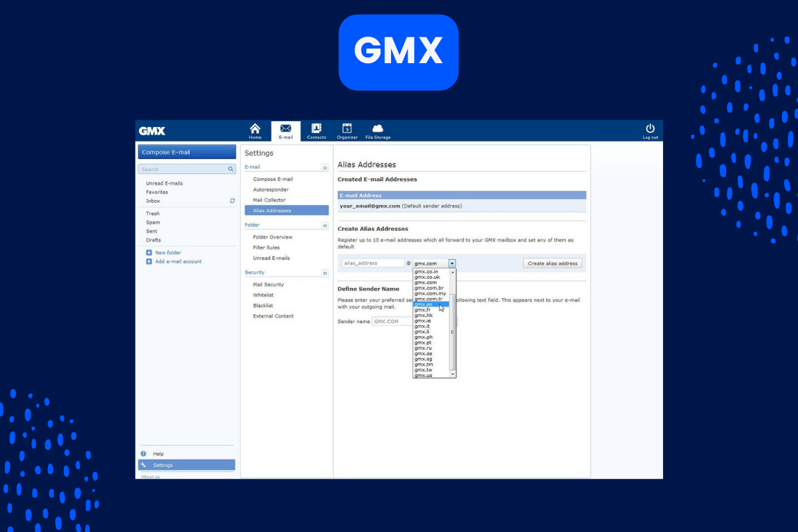This screenshot has width=798, height=532.
Task: Open the Trash folder
Action: click(x=153, y=214)
